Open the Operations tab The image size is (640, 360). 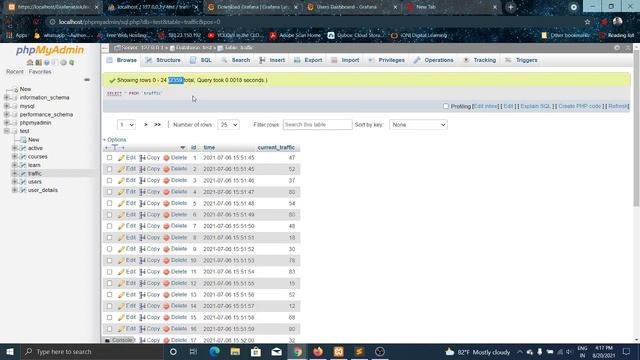point(433,60)
